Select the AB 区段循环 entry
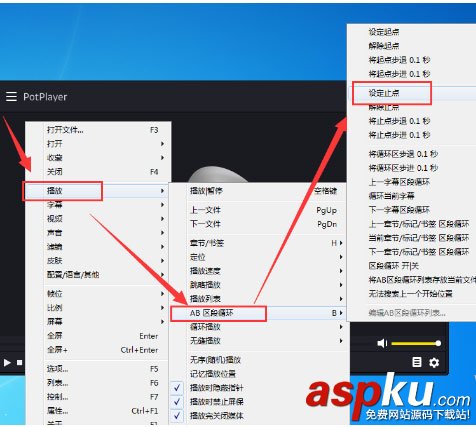This screenshot has width=476, height=427. coord(258,313)
